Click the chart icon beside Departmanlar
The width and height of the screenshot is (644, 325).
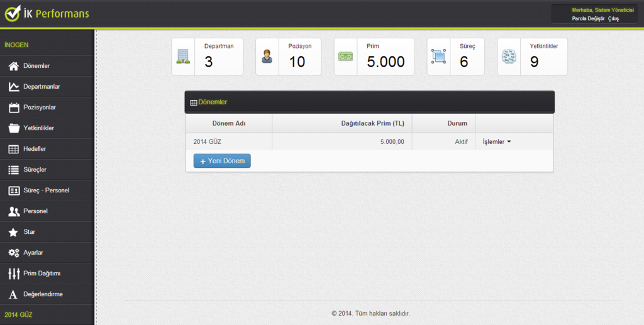pos(13,87)
